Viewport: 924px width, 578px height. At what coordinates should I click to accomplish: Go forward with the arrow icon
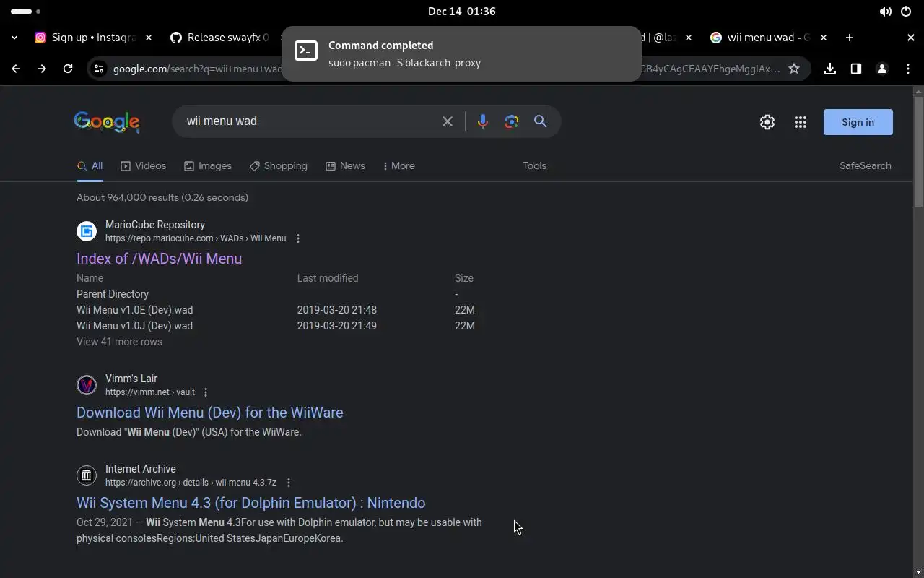click(42, 69)
